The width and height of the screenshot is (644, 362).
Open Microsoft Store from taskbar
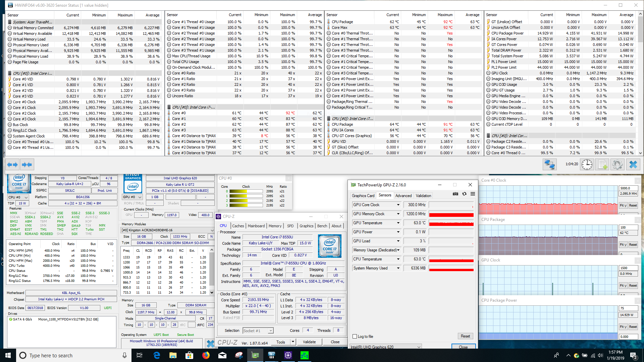point(190,355)
